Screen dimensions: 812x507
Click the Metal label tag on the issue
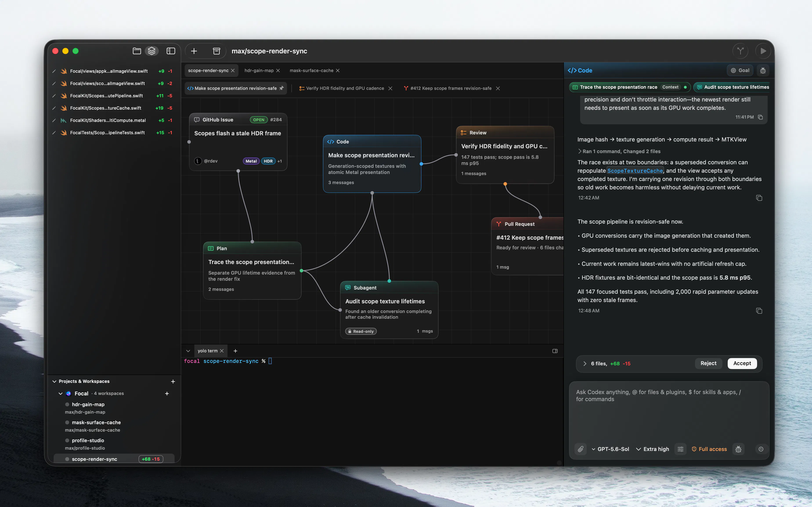click(x=251, y=161)
